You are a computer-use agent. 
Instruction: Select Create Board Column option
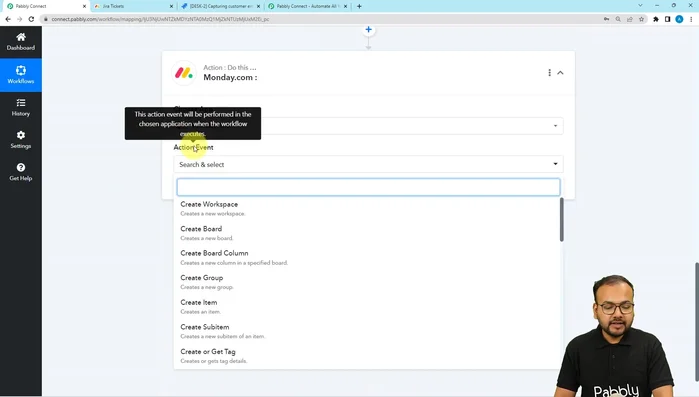pyautogui.click(x=368, y=258)
